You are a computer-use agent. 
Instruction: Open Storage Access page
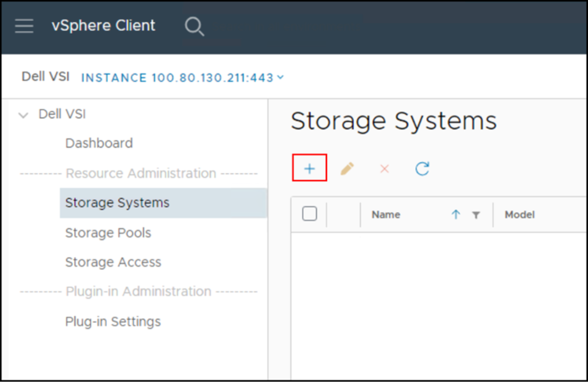pos(113,262)
